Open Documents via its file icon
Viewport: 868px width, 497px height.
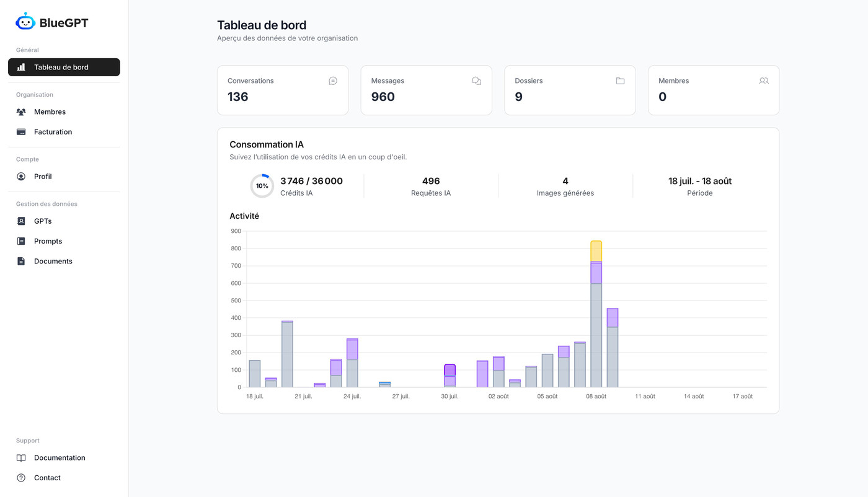click(x=22, y=260)
